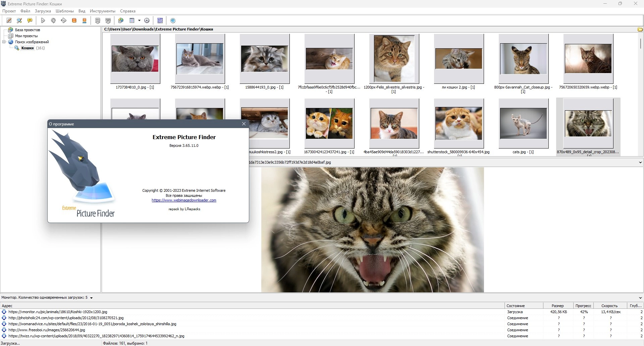
Task: Open folder via yellow icon beside path bar
Action: 640,30
